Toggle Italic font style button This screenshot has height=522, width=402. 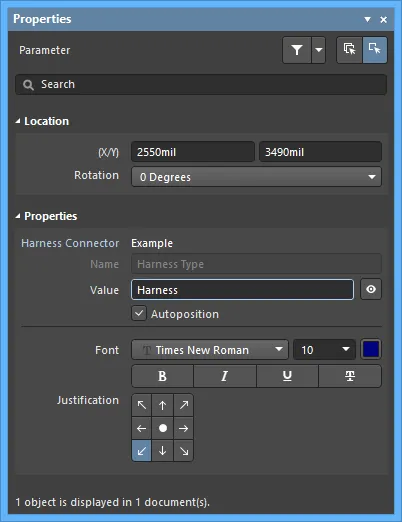(225, 376)
